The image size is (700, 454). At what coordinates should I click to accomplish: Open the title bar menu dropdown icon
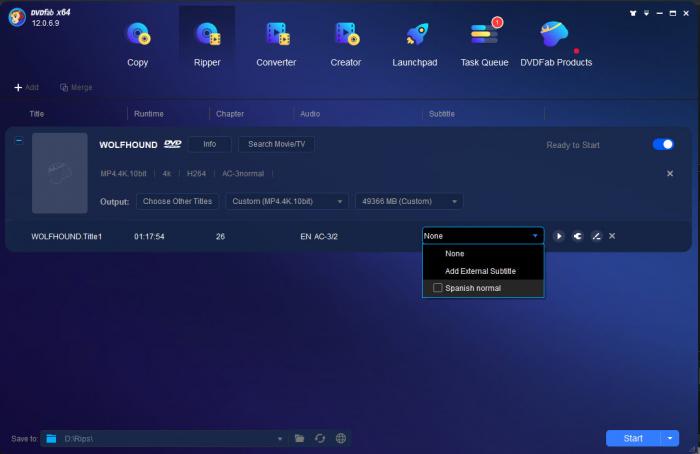(646, 13)
